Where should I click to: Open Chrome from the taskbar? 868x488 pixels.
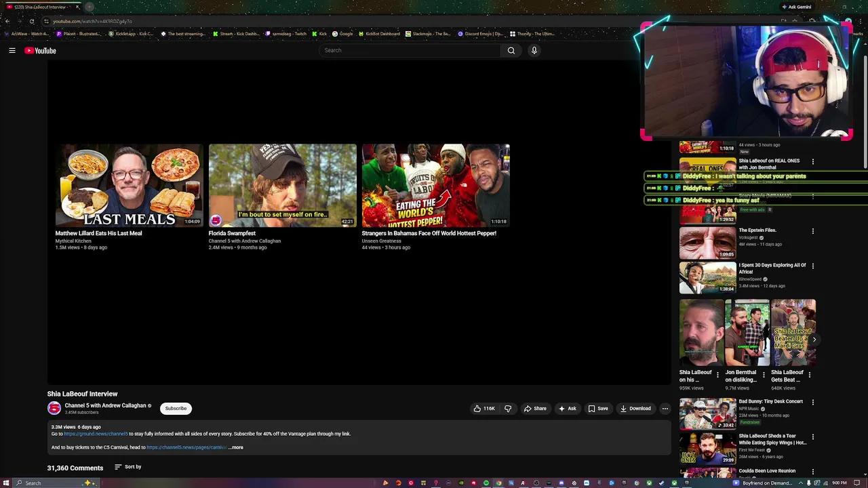498,483
